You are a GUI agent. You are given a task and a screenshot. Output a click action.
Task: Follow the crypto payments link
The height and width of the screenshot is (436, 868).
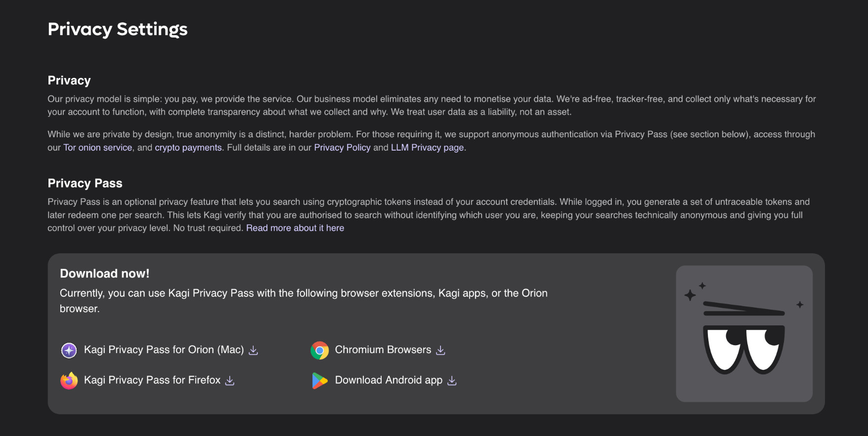pyautogui.click(x=188, y=148)
